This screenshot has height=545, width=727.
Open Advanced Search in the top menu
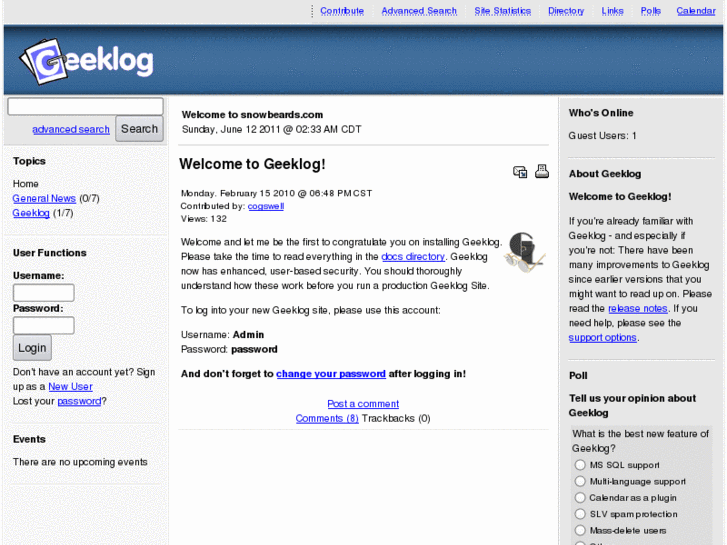[419, 11]
